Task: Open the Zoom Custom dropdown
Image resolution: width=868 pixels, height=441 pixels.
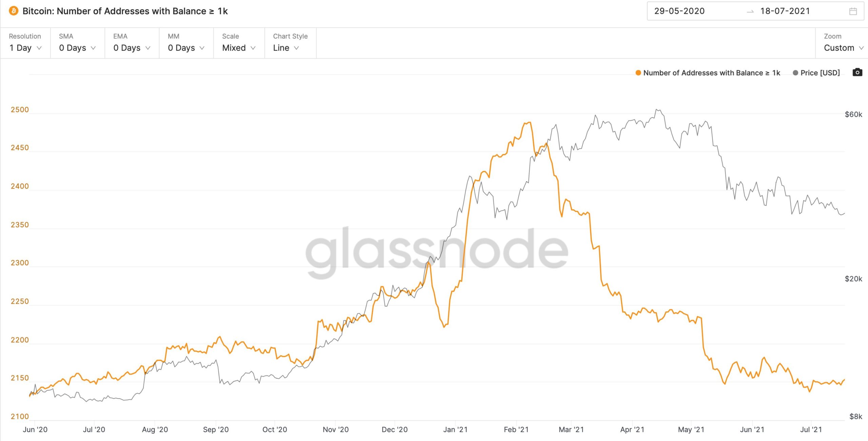Action: click(x=843, y=48)
